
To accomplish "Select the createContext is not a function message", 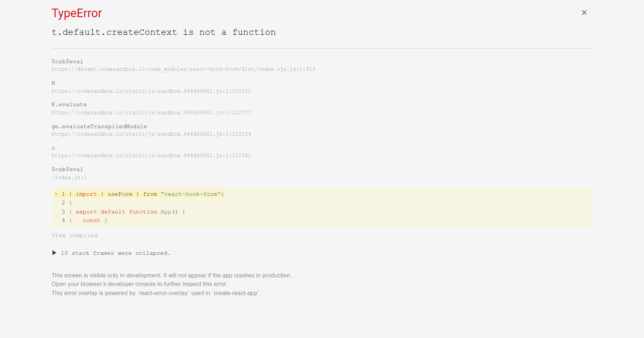I will point(164,32).
